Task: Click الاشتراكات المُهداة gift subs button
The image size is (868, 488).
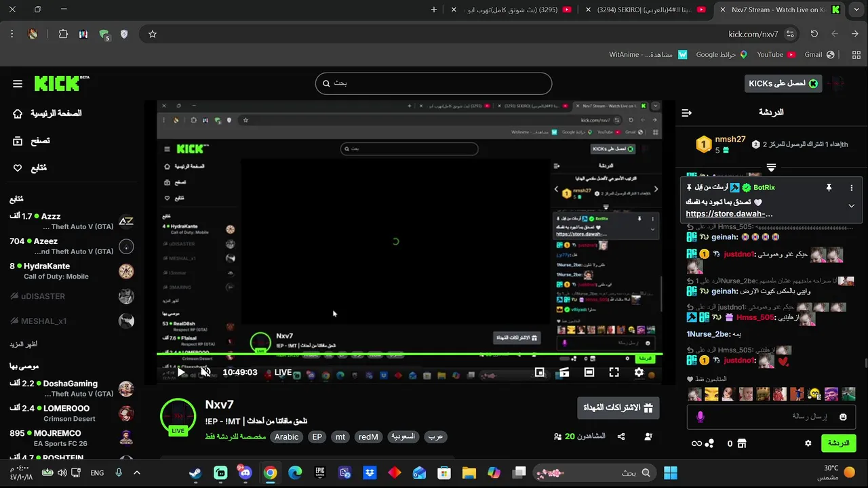Action: tap(618, 408)
